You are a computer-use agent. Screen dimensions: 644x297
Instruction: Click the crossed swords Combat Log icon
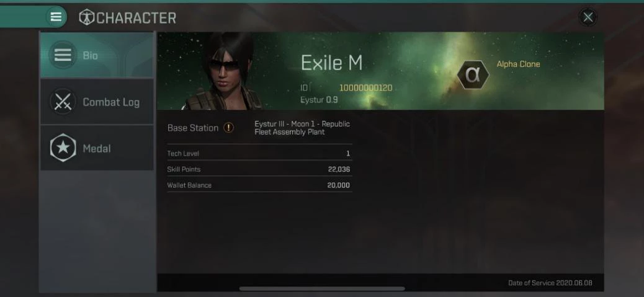(63, 102)
